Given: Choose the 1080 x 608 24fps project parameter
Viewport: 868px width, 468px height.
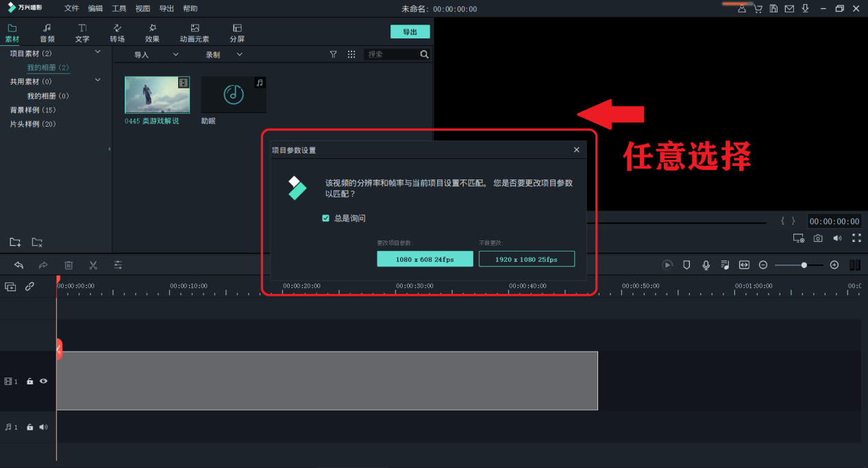Looking at the screenshot, I should click(425, 258).
